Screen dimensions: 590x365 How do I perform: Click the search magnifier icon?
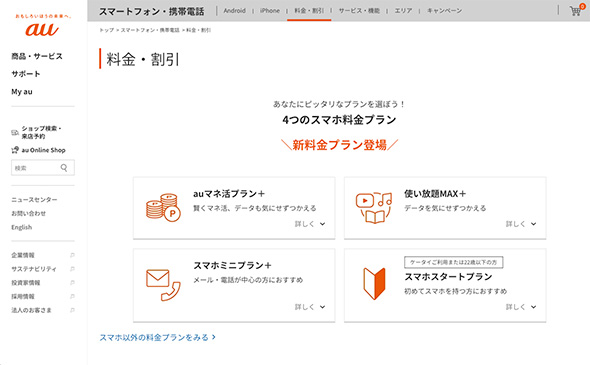[x=64, y=168]
